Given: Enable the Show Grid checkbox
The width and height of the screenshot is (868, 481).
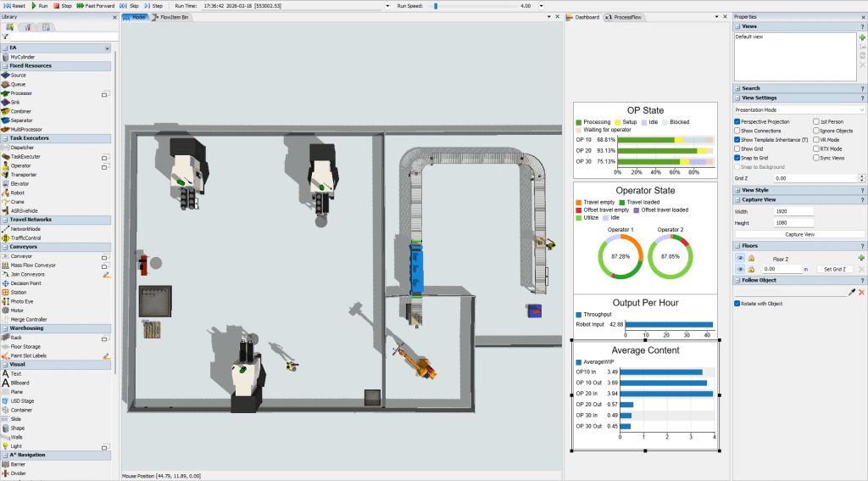Looking at the screenshot, I should pyautogui.click(x=737, y=148).
